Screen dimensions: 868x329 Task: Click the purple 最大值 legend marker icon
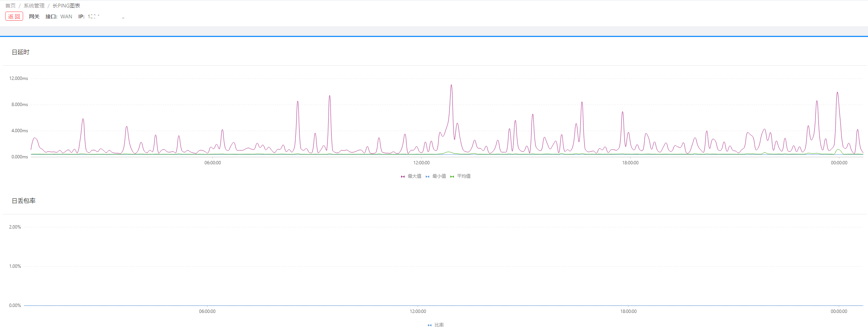[403, 177]
